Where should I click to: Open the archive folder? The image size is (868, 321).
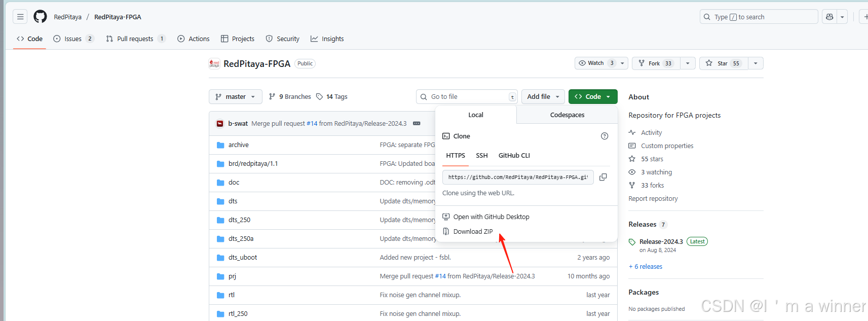[x=238, y=145]
